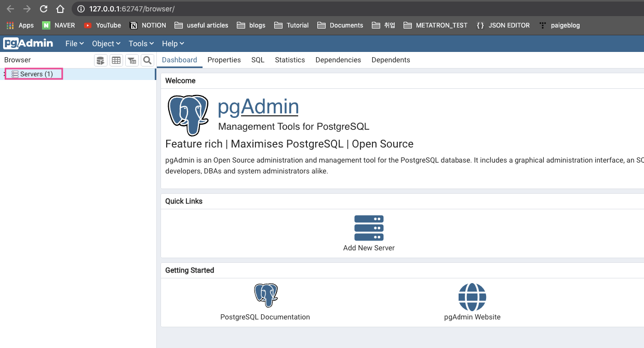This screenshot has width=644, height=348.
Task: Open the Tutorial bookmark folder
Action: click(x=291, y=25)
